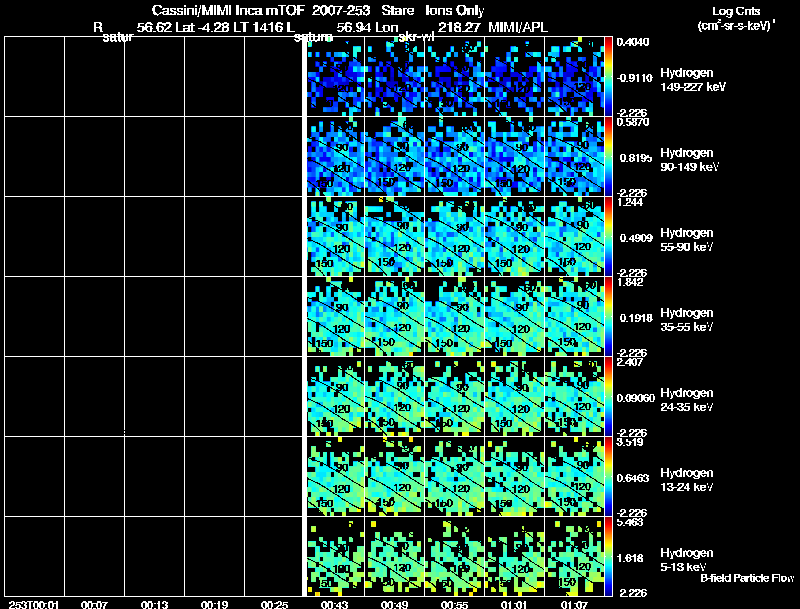800x609 pixels.
Task: Select the 01:07 time axis label
Action: pos(574,604)
